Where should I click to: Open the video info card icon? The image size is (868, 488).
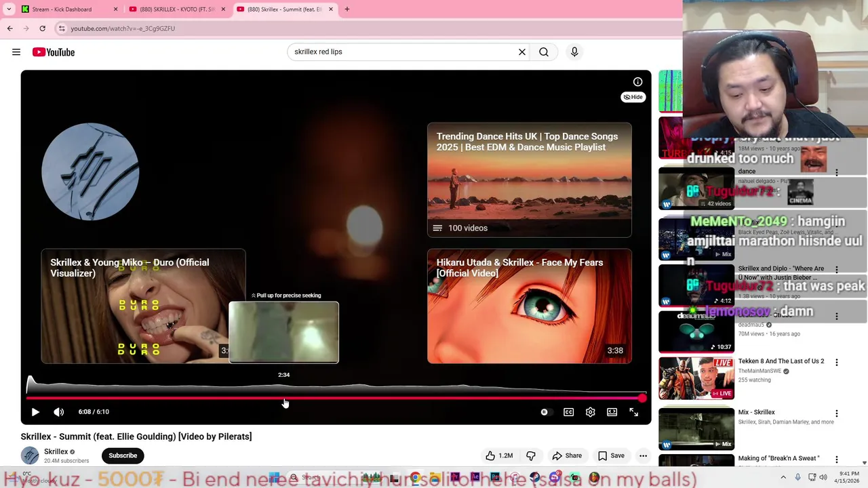637,82
